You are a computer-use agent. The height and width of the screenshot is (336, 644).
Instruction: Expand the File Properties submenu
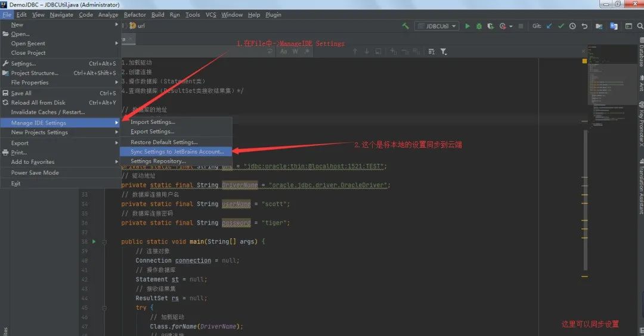[60, 82]
